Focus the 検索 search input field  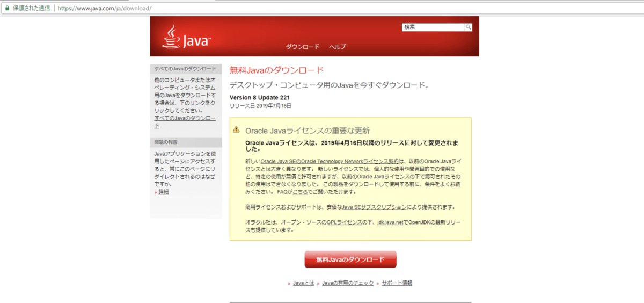pyautogui.click(x=434, y=27)
